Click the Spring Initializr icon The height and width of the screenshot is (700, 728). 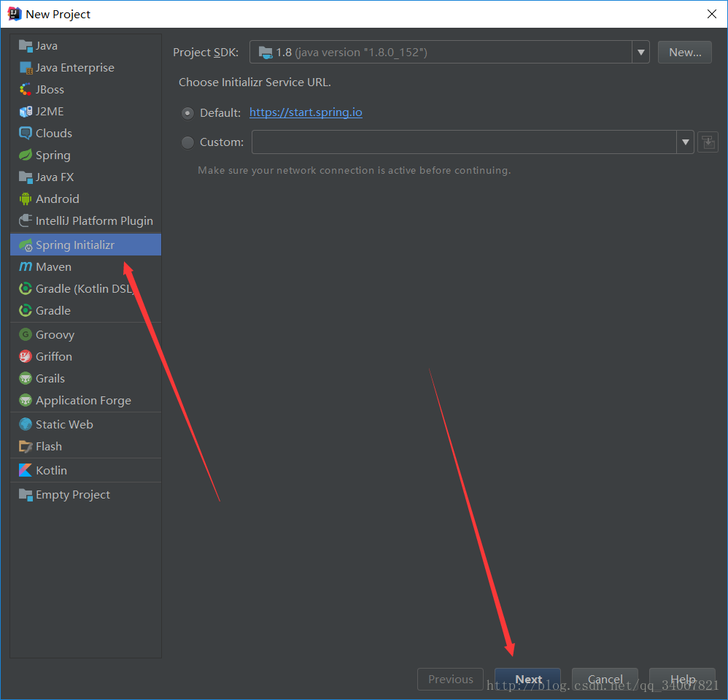coord(26,245)
